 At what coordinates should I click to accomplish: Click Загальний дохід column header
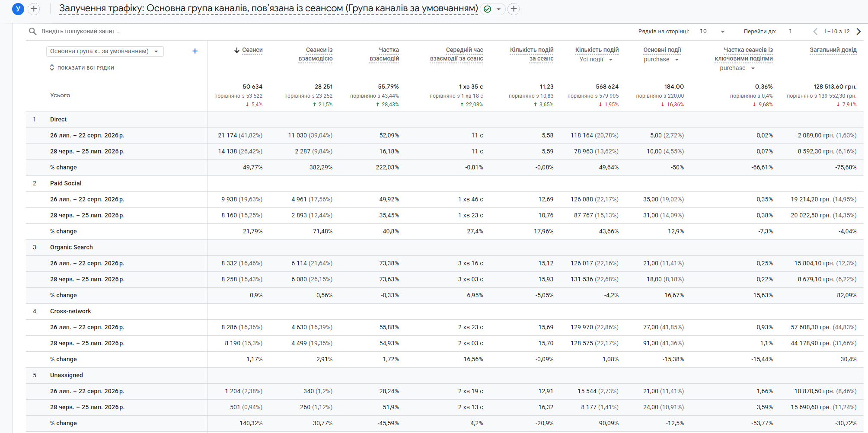click(x=833, y=50)
